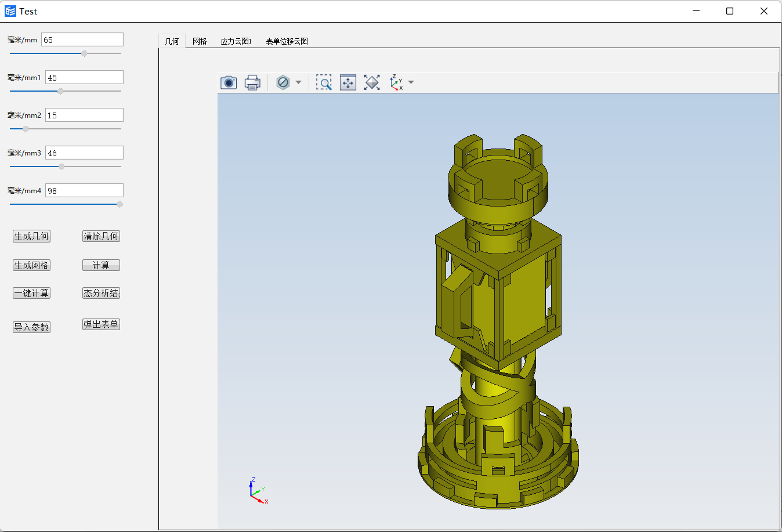This screenshot has width=782, height=532.
Task: Click the 态分析结 button
Action: point(101,293)
